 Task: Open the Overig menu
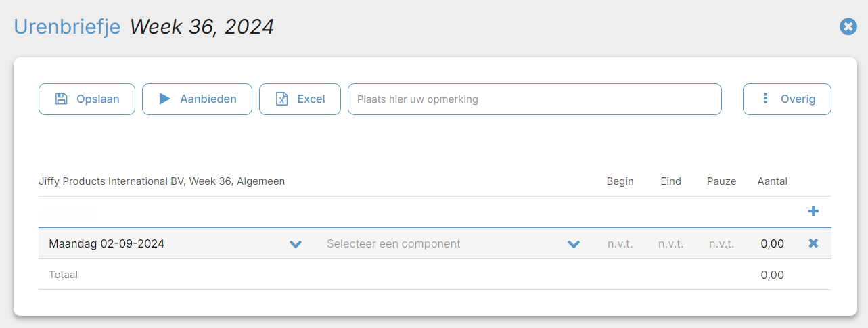coord(787,99)
